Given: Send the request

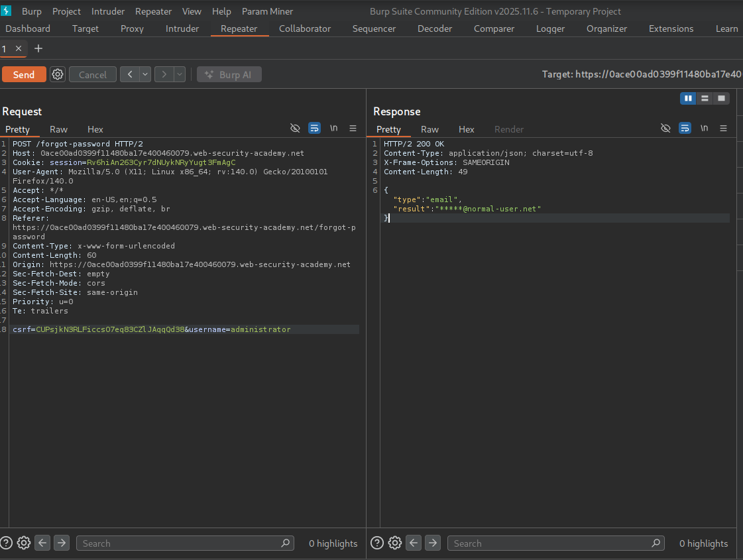Looking at the screenshot, I should pos(24,74).
